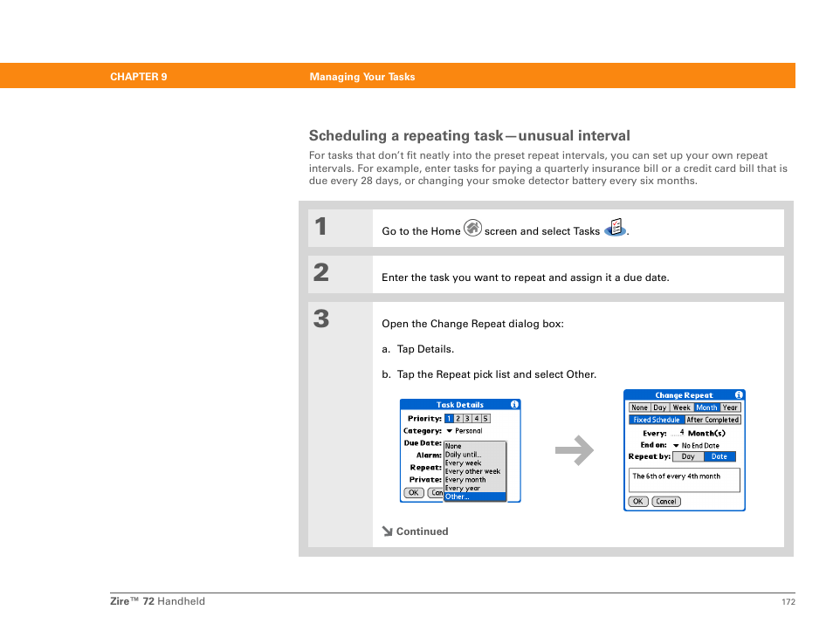Switch to Day tab in Change Repeat
833x644 pixels.
(660, 408)
